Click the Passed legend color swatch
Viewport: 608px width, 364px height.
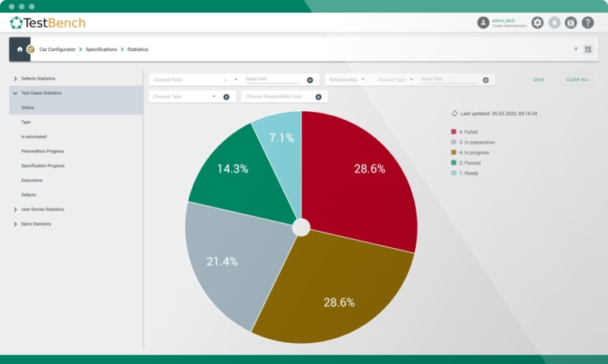click(x=454, y=163)
